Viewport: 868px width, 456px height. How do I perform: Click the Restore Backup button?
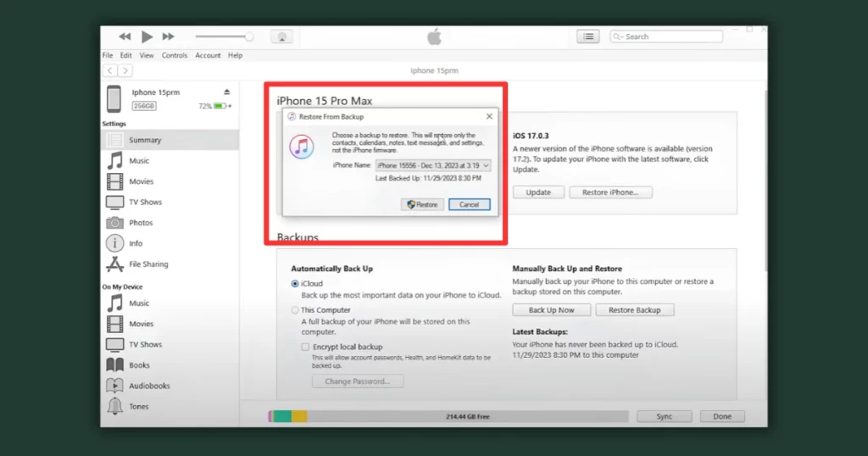coord(635,310)
